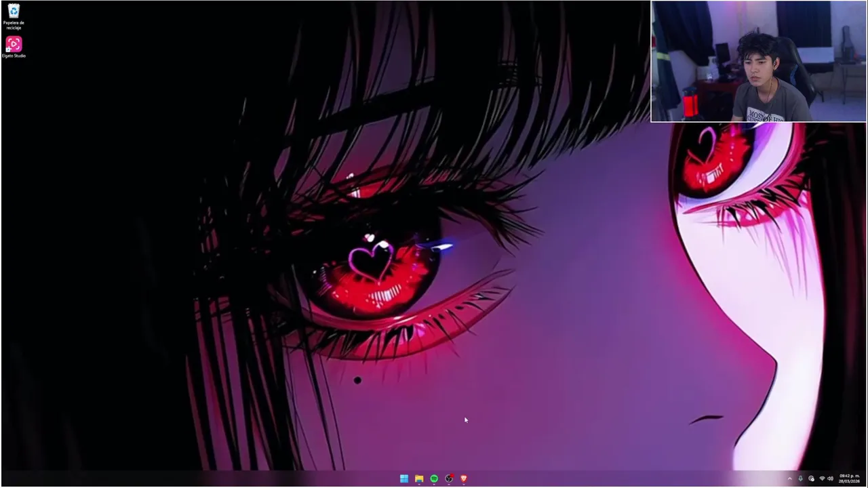Click the Wi-Fi network icon in tray
This screenshot has height=488, width=868.
822,479
